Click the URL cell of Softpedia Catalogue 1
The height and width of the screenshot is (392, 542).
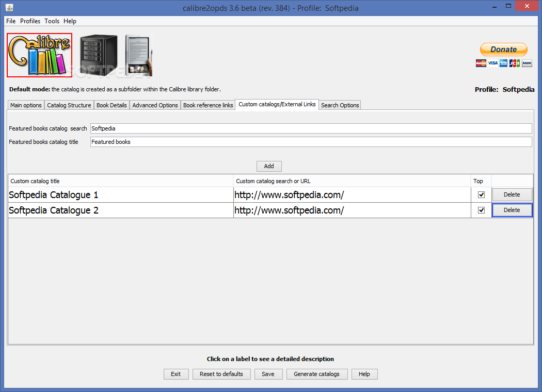pos(352,195)
